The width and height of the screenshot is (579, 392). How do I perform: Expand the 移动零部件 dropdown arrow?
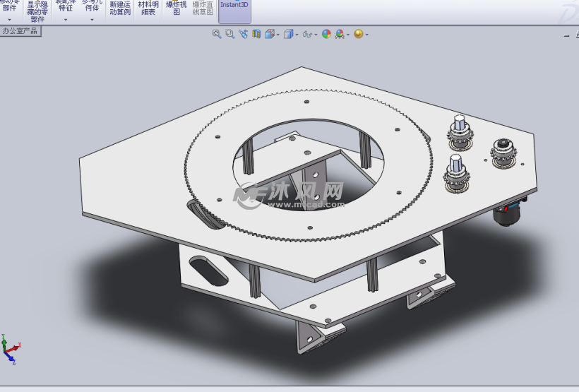click(x=9, y=20)
